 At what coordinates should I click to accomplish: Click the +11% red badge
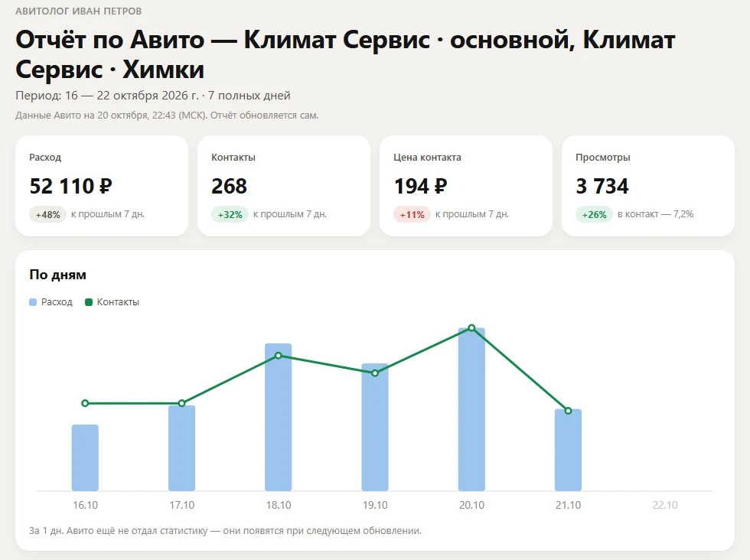point(412,215)
